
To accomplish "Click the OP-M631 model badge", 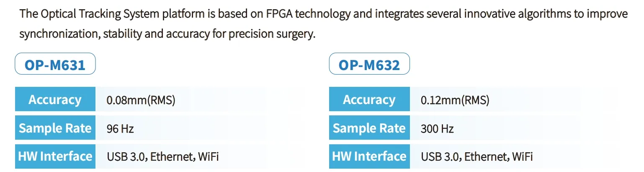I will click(55, 64).
